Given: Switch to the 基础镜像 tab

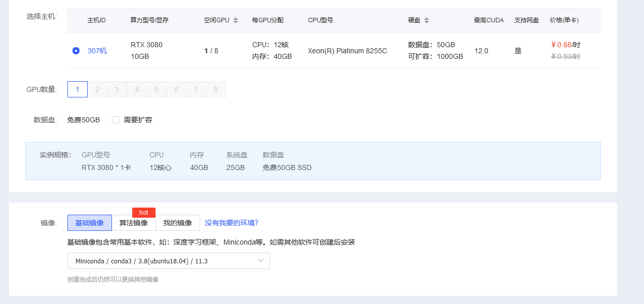Looking at the screenshot, I should point(90,223).
